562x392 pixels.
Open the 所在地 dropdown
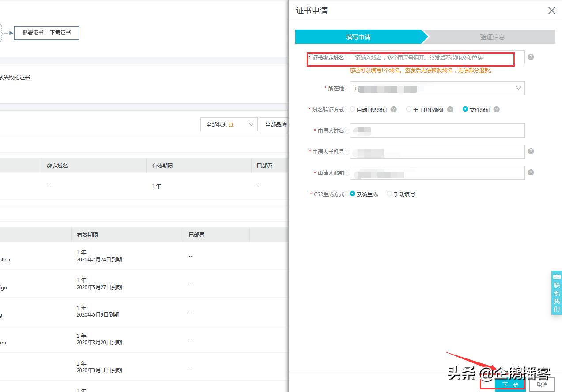pos(518,88)
